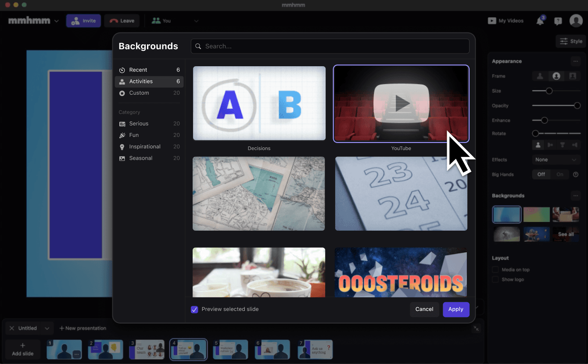The width and height of the screenshot is (588, 364).
Task: Enable the Show logo checkbox
Action: (x=495, y=279)
